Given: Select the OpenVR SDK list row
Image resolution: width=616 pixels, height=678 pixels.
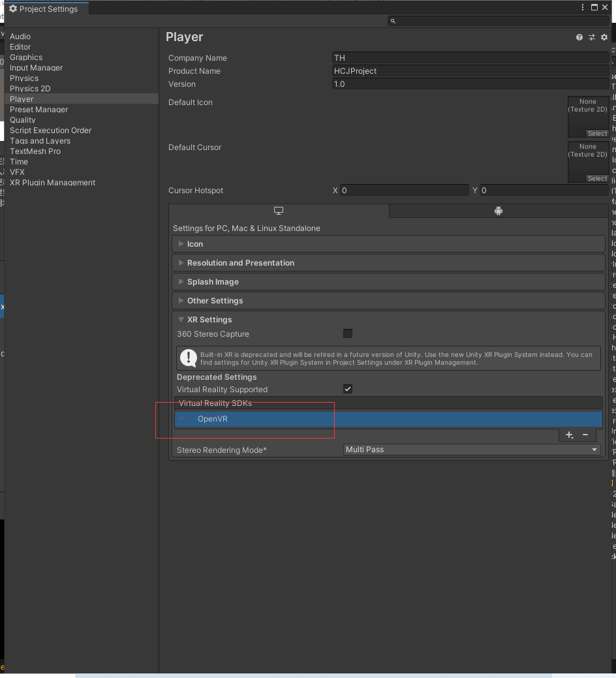Looking at the screenshot, I should click(388, 419).
